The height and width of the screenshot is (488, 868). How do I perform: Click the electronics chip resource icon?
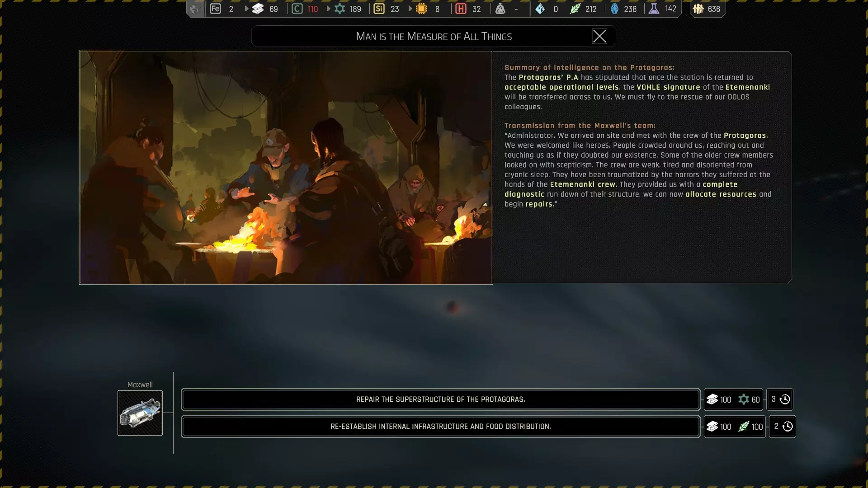pyautogui.click(x=421, y=9)
